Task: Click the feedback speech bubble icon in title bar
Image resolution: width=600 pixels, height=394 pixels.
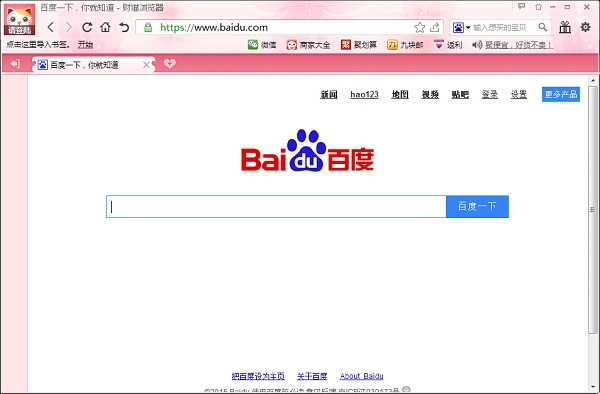Action: (521, 7)
